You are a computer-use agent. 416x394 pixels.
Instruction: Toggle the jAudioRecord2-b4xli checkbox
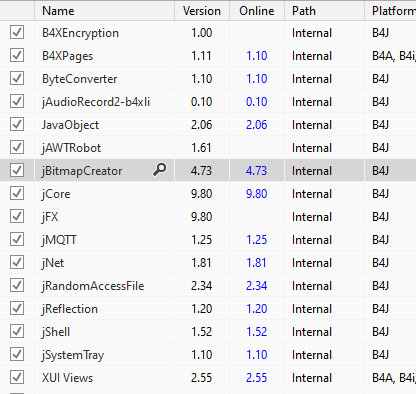point(17,101)
